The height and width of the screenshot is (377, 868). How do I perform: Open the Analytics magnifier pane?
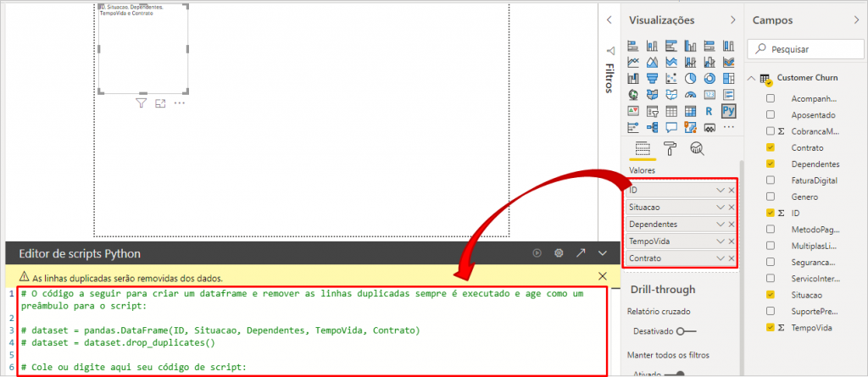tap(697, 149)
